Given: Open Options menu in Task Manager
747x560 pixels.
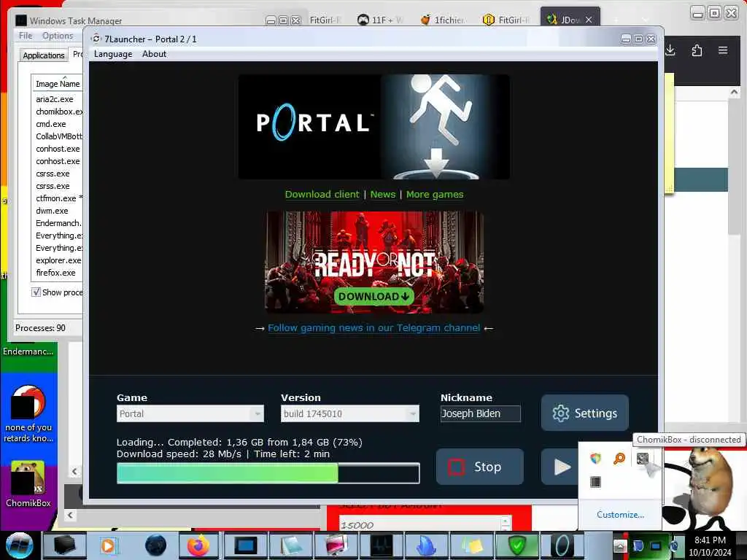Looking at the screenshot, I should [x=58, y=36].
